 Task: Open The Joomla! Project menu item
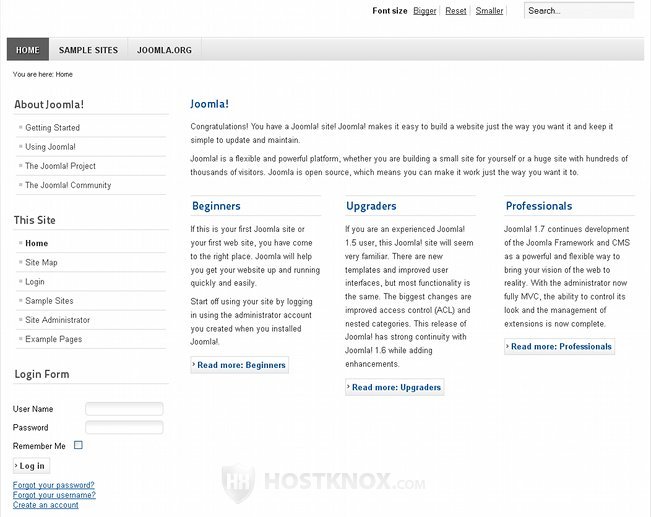(60, 166)
